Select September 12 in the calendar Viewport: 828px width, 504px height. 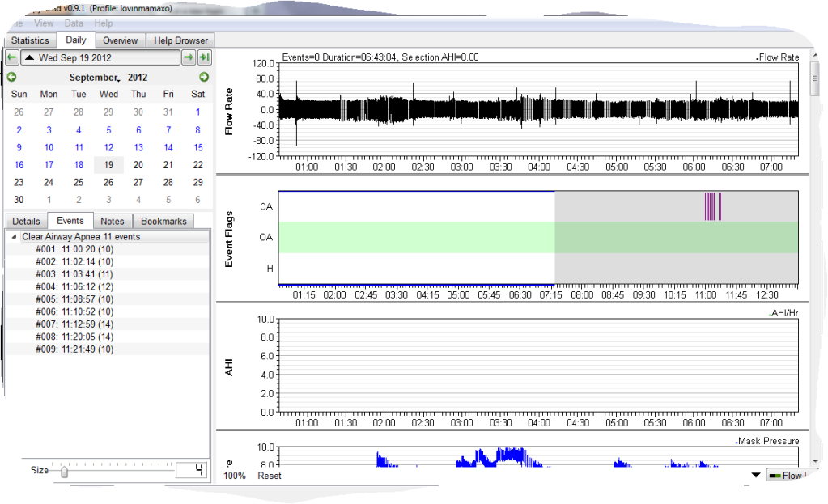108,148
